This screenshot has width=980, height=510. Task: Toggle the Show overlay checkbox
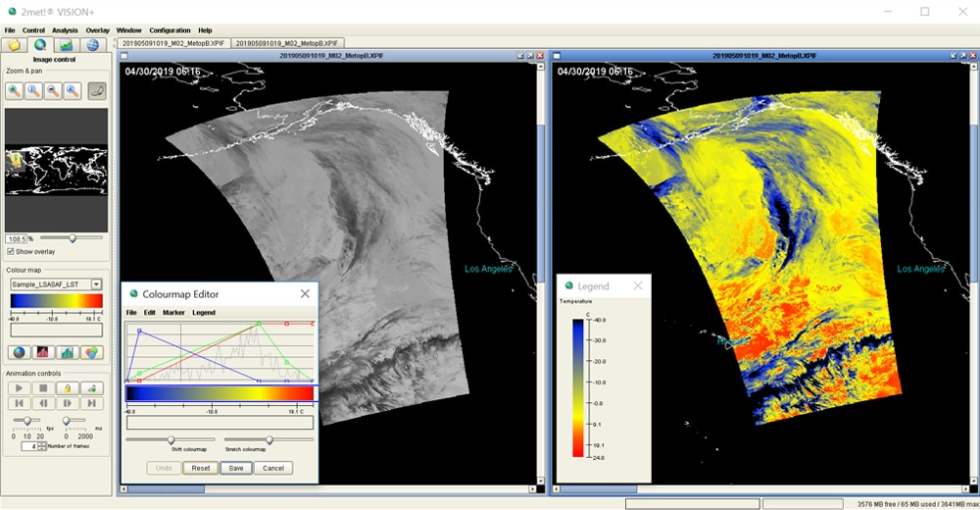pos(11,252)
